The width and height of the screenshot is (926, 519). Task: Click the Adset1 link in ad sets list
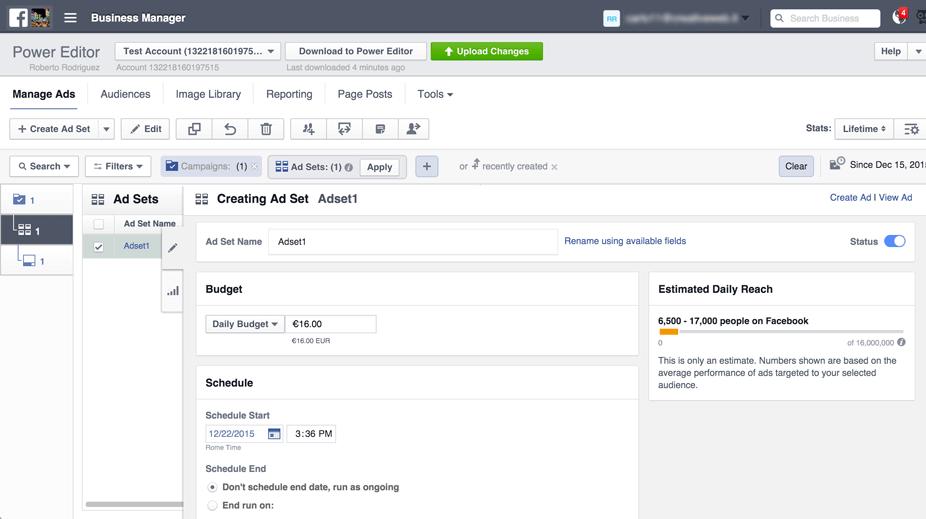click(x=136, y=246)
